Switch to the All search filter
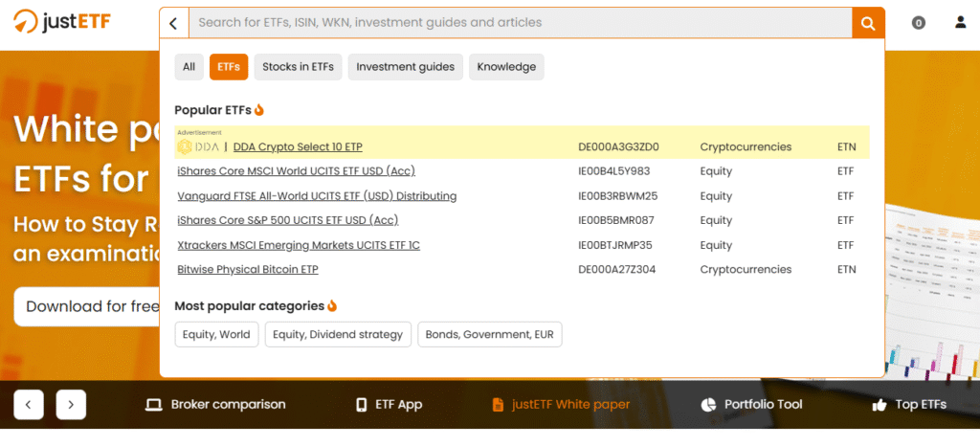This screenshot has width=980, height=447. pos(189,67)
